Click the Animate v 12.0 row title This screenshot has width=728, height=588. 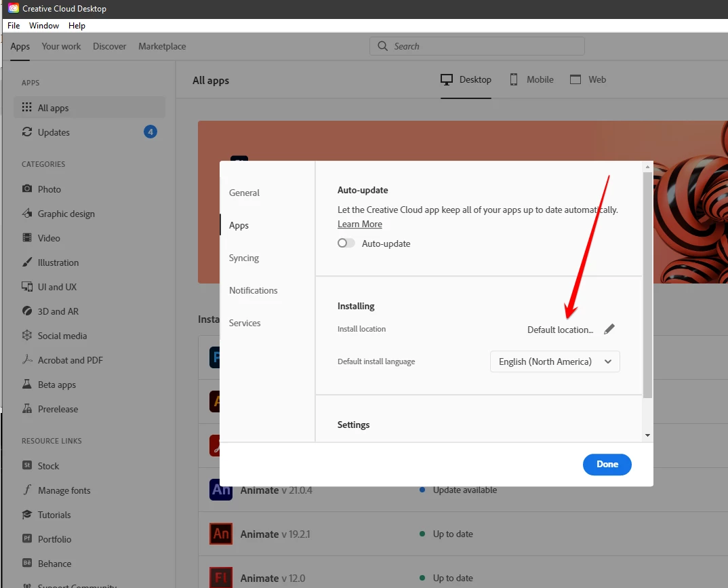click(x=272, y=579)
